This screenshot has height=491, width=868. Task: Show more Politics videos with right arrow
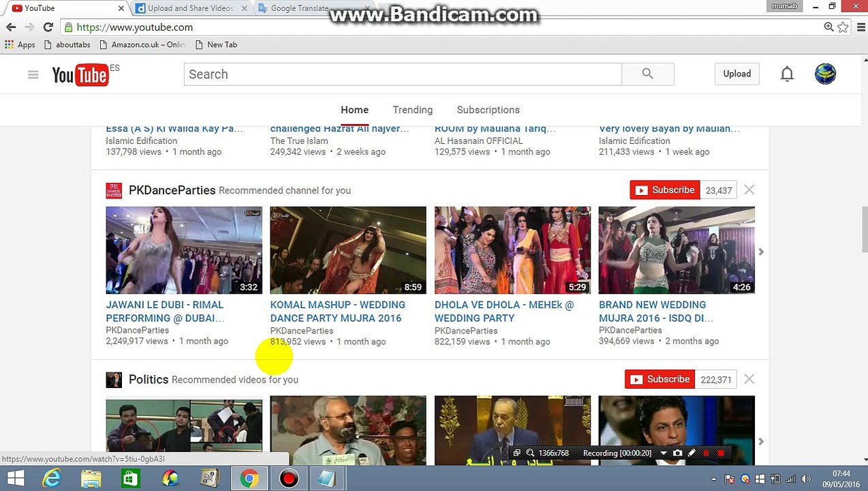(761, 441)
